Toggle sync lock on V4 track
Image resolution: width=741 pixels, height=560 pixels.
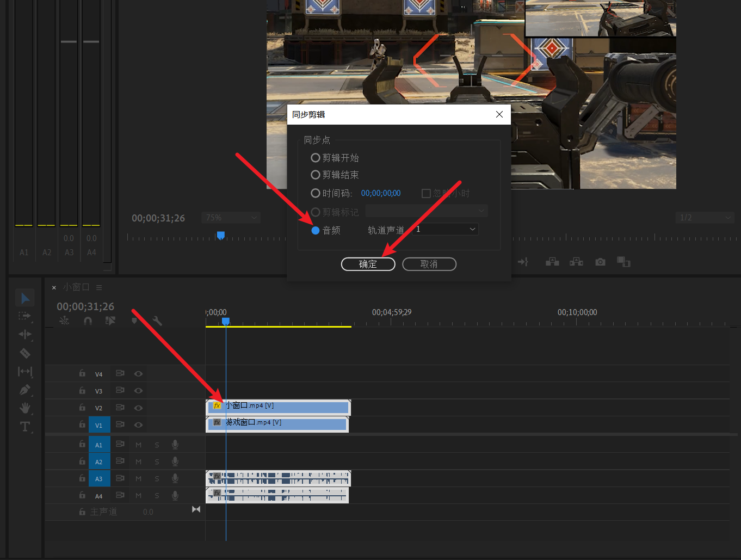[120, 373]
